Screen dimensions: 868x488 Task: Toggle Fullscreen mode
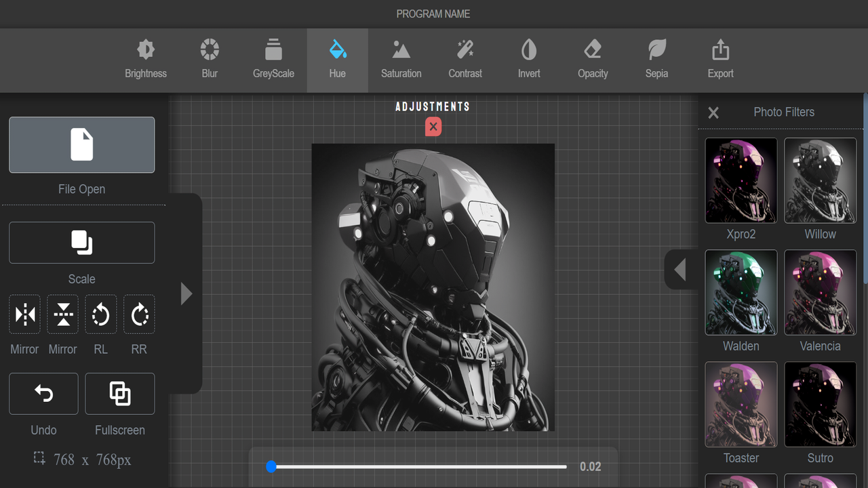(120, 394)
